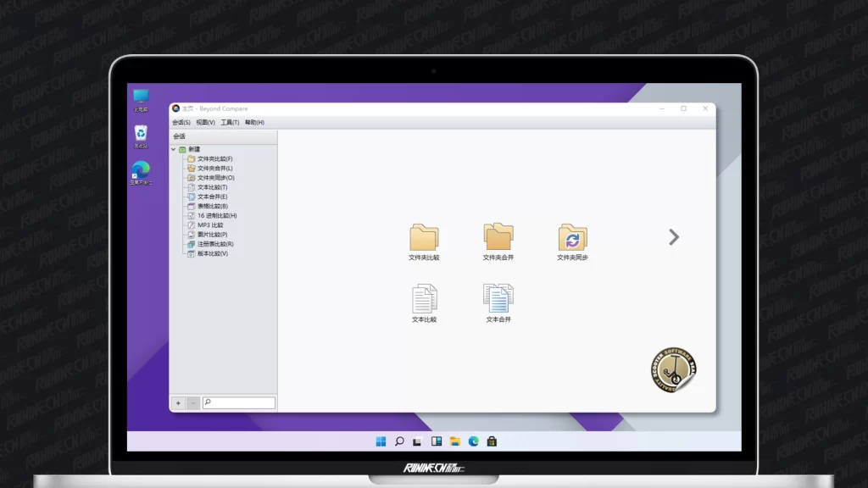
Task: Show more session types with right chevron
Action: tap(674, 237)
